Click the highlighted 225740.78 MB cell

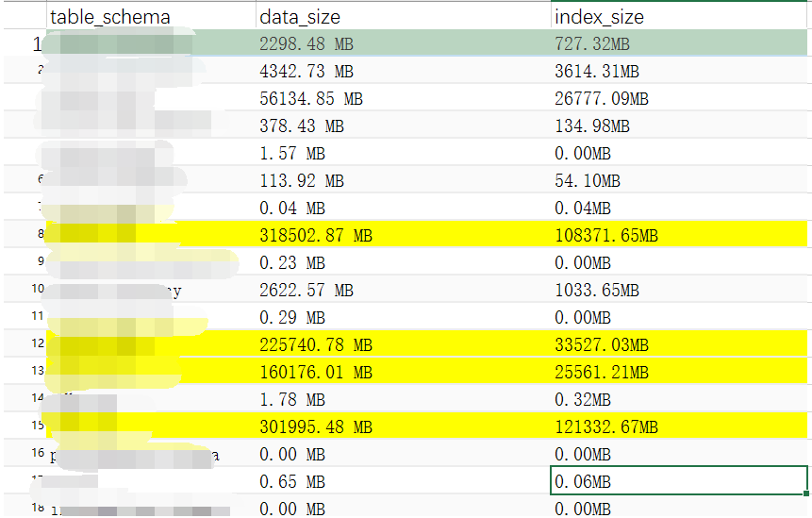click(x=315, y=344)
